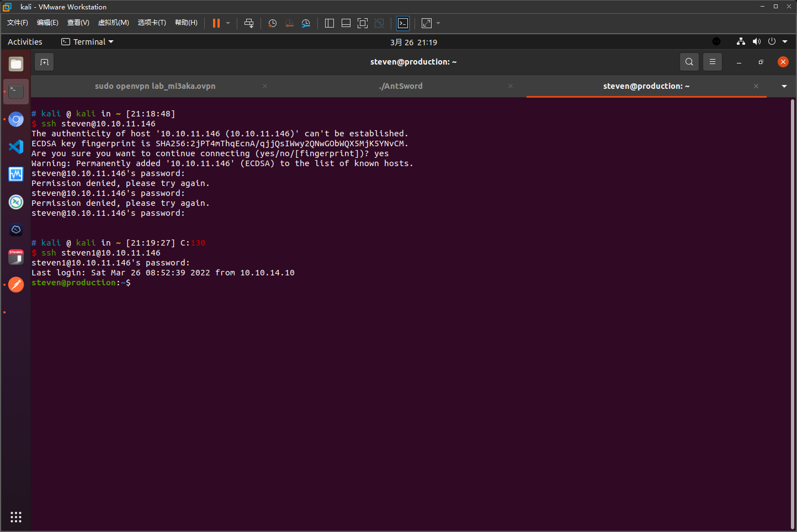The height and width of the screenshot is (532, 797).
Task: Click 'Are you sure you want to continue' line
Action: point(210,153)
